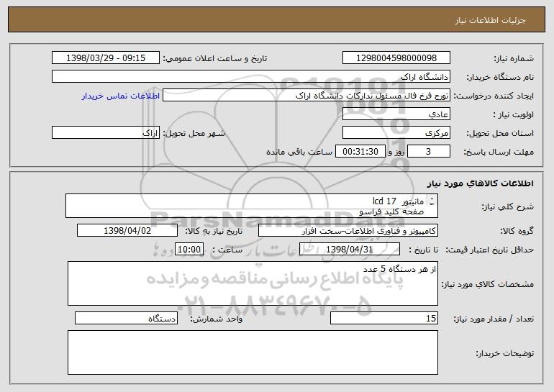Click header title جزئیات اطلاعات نیاز
Viewport: 554px width, 392px height.
click(x=490, y=20)
